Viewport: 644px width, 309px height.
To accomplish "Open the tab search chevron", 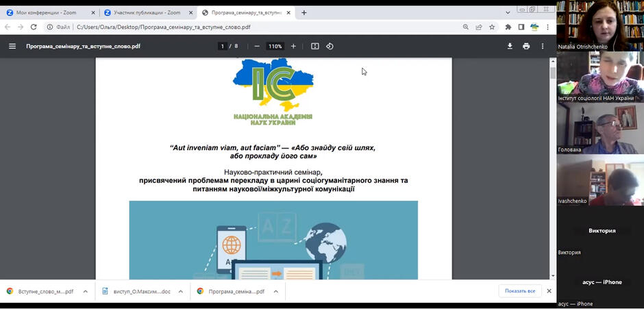I will pyautogui.click(x=508, y=13).
